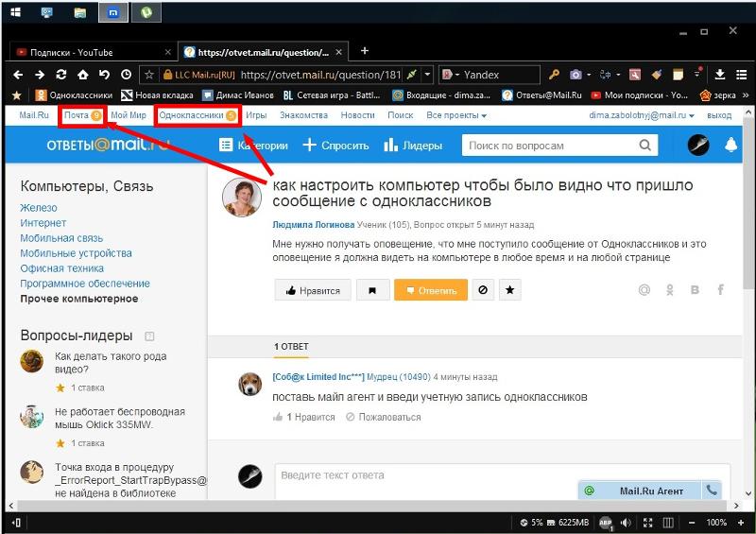Toggle fullscreen icon in status bar

[x=647, y=523]
